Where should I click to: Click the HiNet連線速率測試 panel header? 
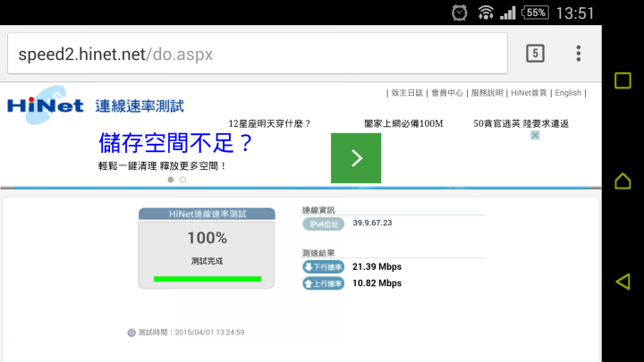(207, 214)
